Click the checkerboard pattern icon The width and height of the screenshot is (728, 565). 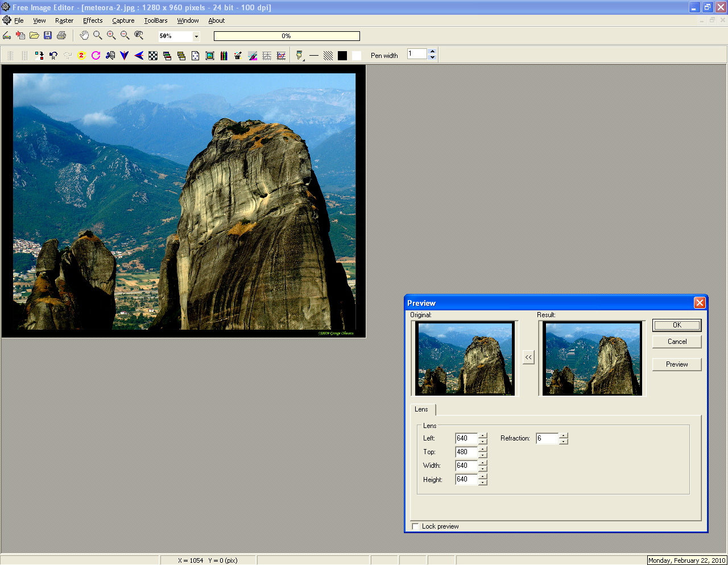click(153, 56)
